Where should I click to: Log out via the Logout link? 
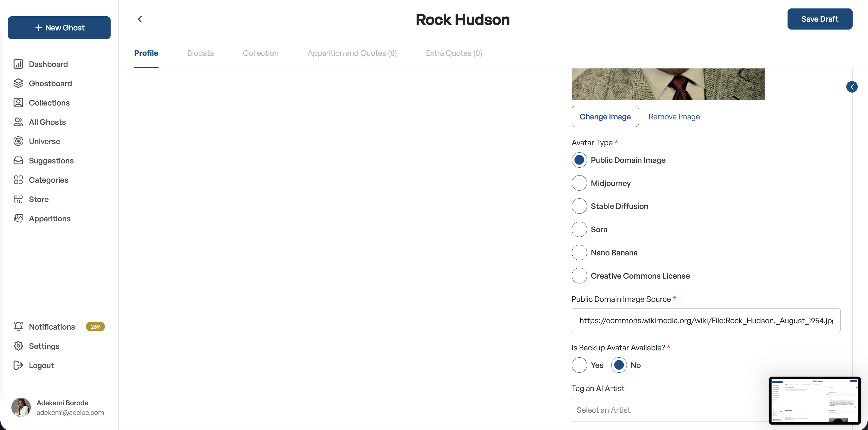41,365
